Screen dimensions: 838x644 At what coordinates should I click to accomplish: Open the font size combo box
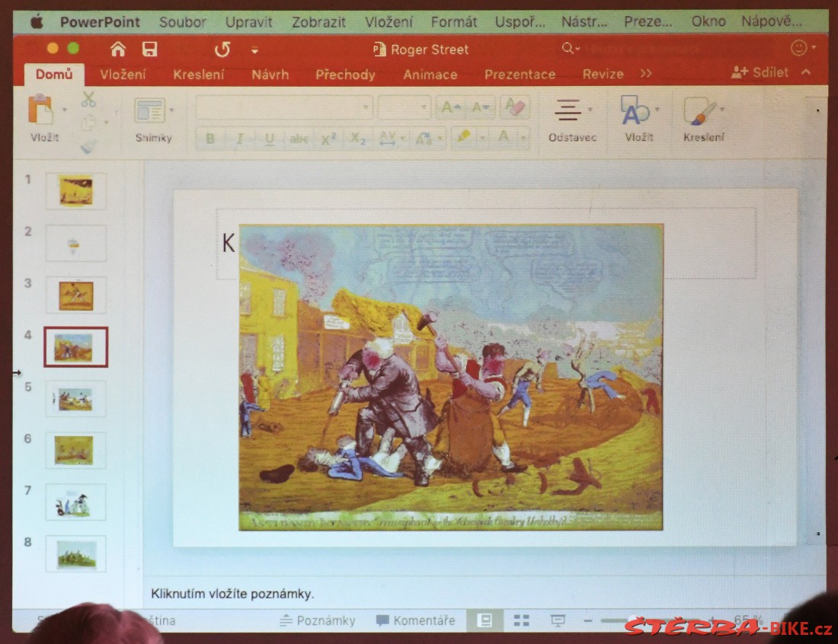[404, 107]
